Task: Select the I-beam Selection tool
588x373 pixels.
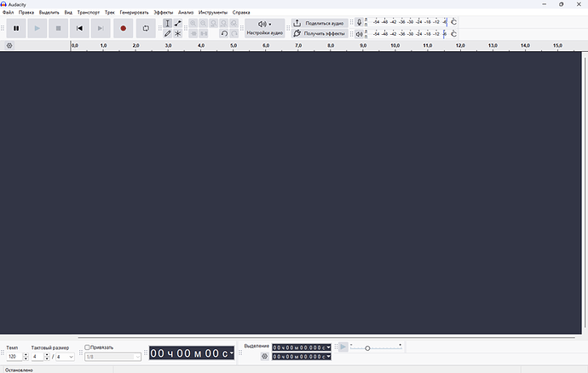Action: click(168, 23)
